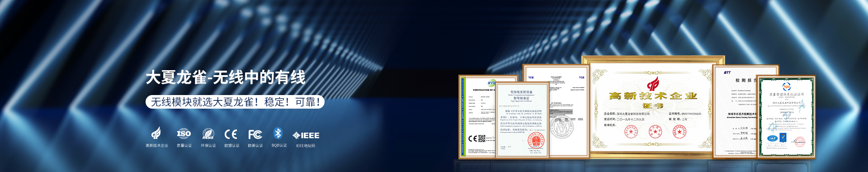
Task: Click the RoHS environmental certification icon
Action: [x=208, y=134]
